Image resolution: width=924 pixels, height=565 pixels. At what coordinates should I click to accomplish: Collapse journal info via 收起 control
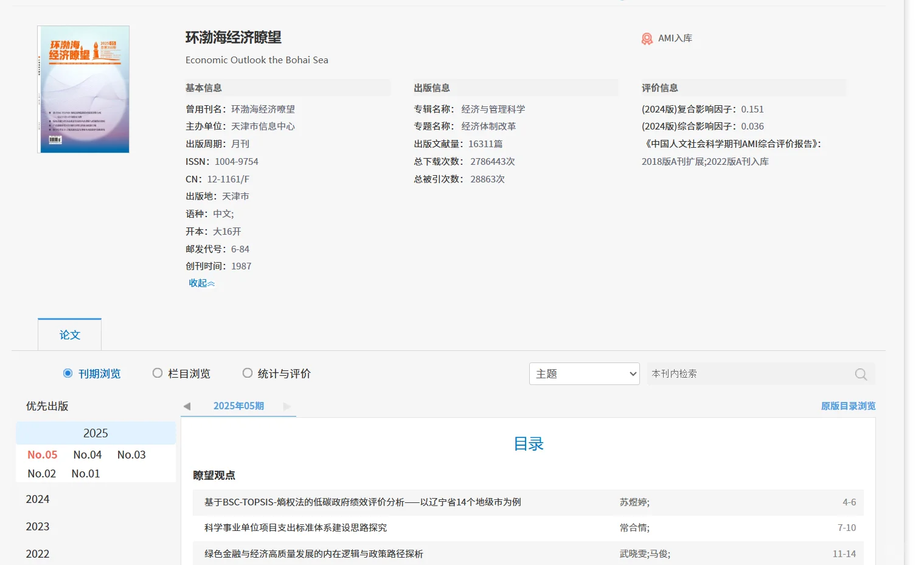point(201,283)
